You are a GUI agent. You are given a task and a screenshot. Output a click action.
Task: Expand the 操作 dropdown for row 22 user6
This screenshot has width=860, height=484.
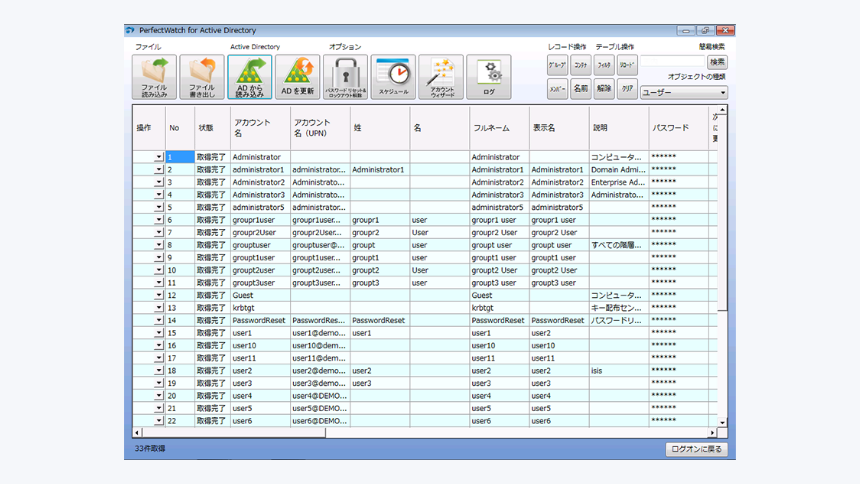pyautogui.click(x=158, y=421)
